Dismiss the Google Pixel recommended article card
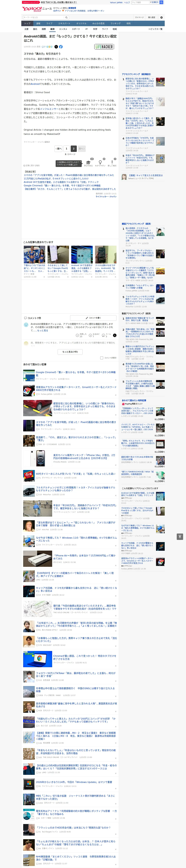186x868 pixels. (x=68, y=277)
